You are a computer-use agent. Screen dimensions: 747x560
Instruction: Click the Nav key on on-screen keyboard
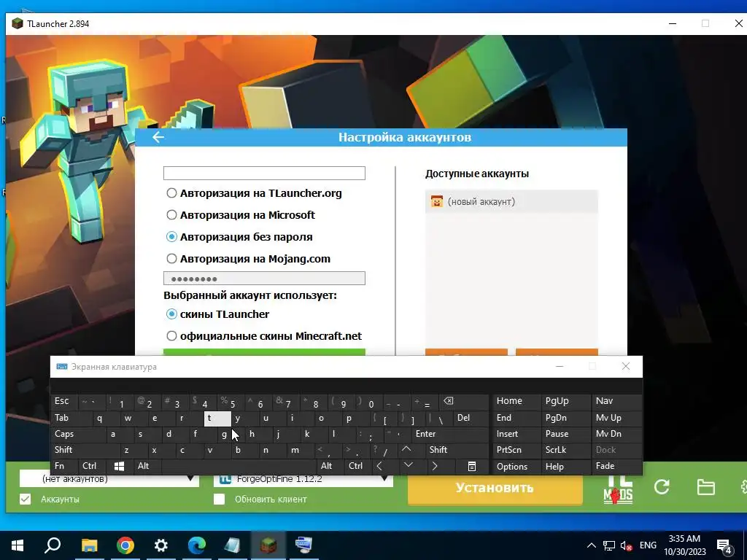[x=616, y=402]
